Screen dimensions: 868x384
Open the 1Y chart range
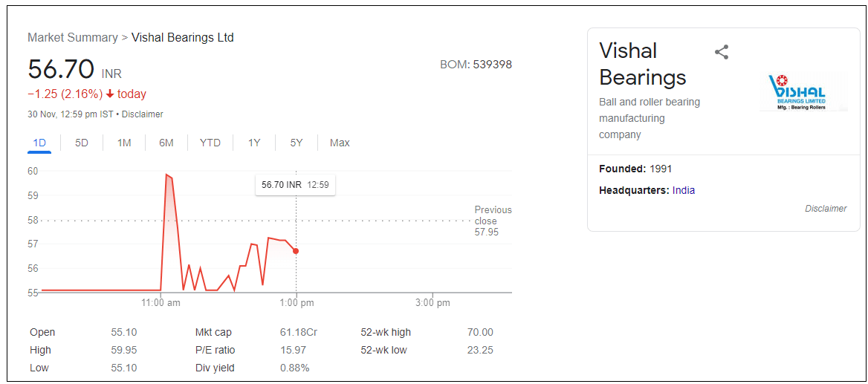click(254, 143)
